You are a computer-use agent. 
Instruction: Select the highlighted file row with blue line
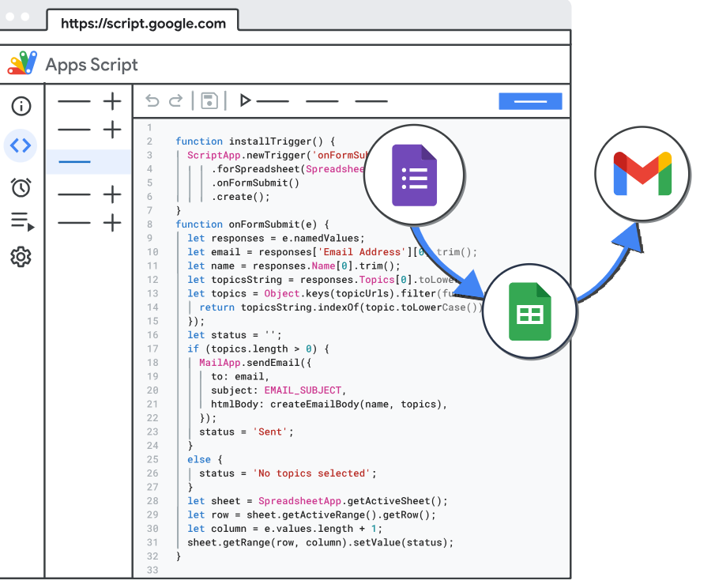tap(88, 162)
